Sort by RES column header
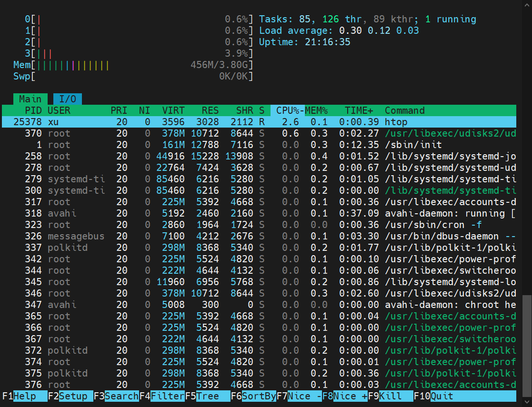 (x=211, y=110)
